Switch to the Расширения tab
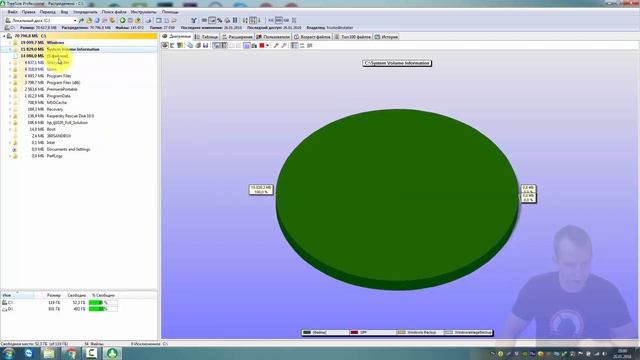Viewport: 640px width, 360px height. point(237,37)
